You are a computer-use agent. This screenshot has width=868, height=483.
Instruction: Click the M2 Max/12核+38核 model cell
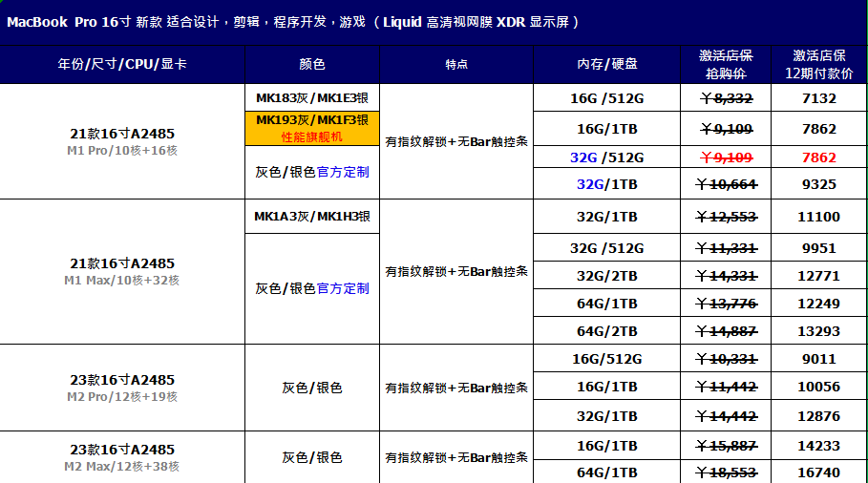[122, 457]
